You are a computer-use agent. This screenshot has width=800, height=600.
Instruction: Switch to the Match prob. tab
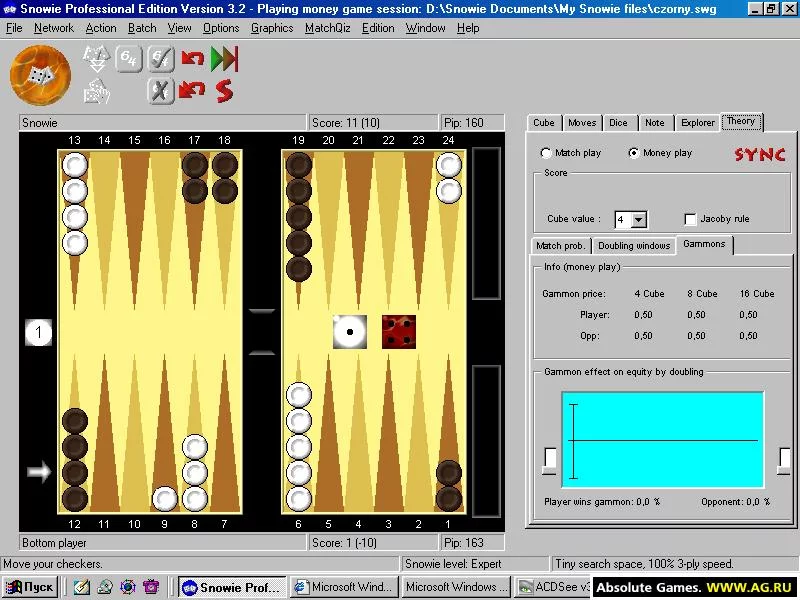point(560,245)
